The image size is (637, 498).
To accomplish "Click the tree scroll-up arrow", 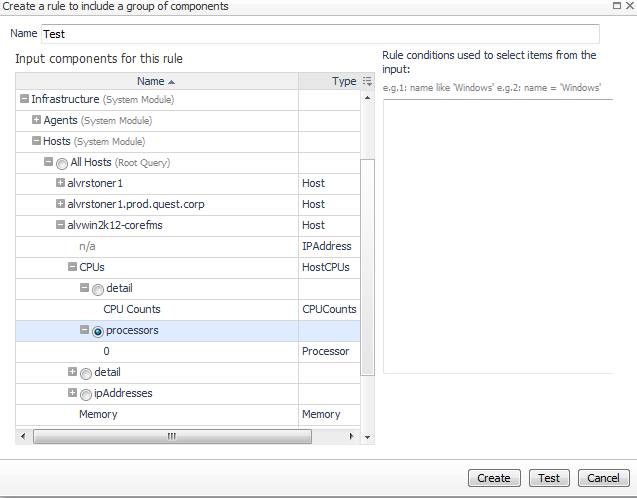I will point(367,98).
